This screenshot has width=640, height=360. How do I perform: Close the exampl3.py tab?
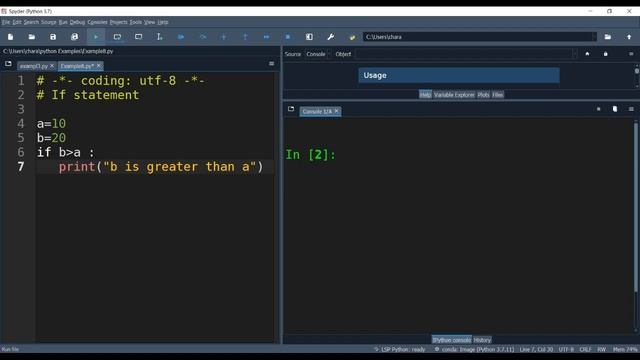(52, 66)
